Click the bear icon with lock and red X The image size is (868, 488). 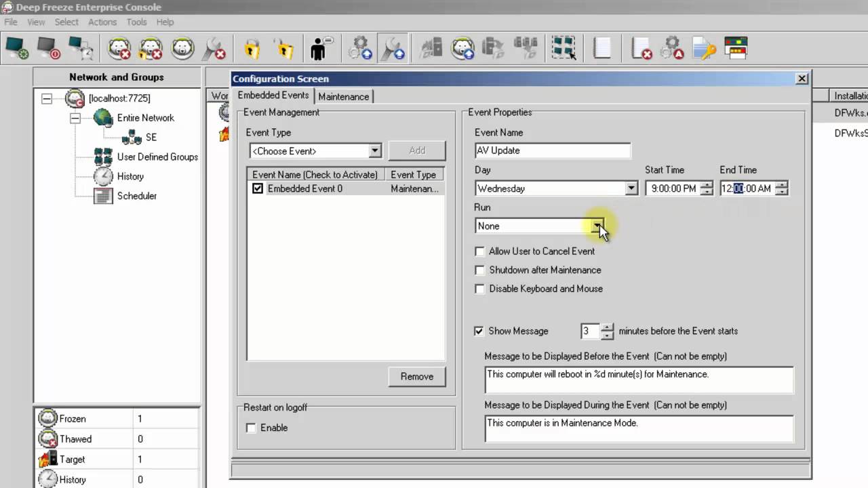pos(151,48)
